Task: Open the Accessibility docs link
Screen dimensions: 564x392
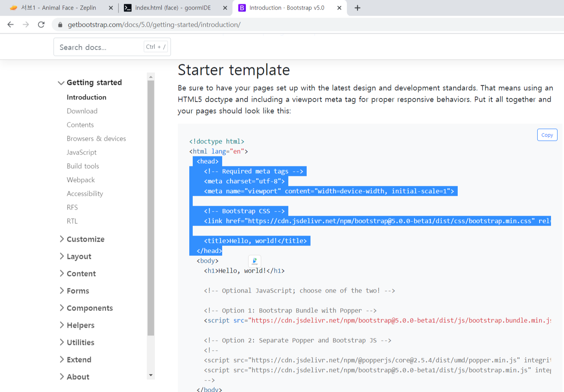Action: click(x=85, y=194)
